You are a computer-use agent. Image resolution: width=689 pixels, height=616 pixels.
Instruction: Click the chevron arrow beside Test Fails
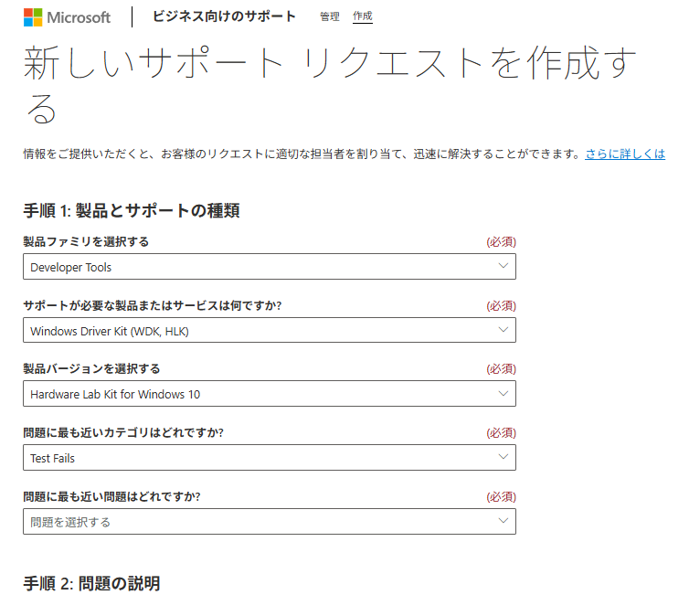[x=503, y=457]
